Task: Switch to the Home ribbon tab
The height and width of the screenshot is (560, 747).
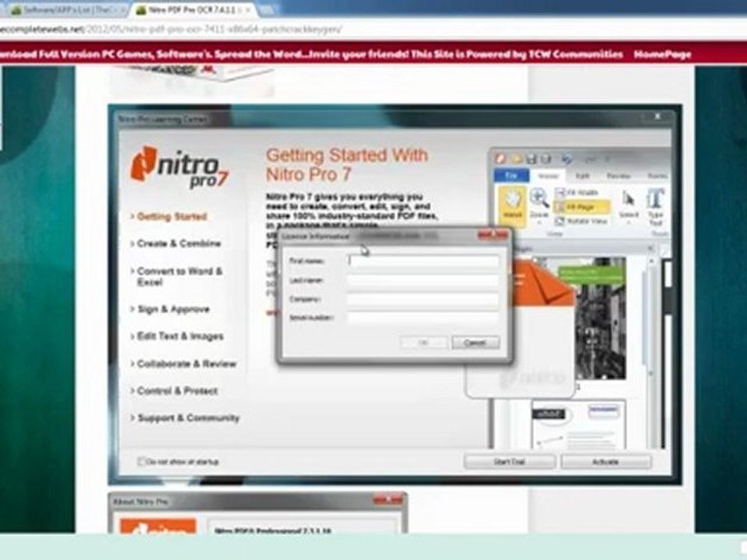Action: [x=548, y=177]
